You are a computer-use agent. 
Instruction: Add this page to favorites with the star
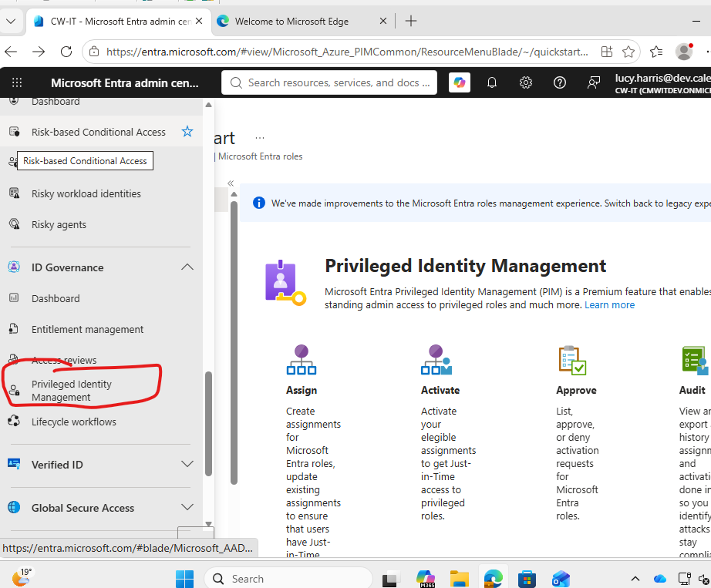coord(628,52)
